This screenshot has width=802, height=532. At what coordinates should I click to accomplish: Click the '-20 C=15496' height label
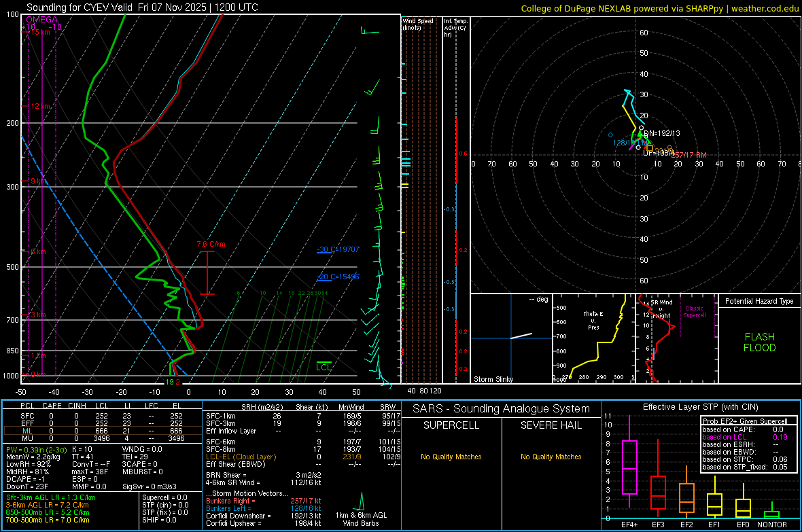pos(338,277)
